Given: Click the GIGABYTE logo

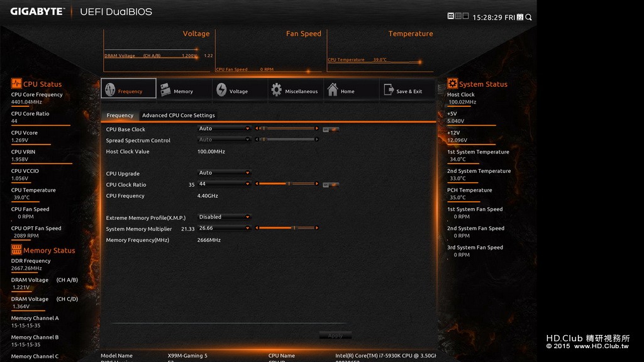Looking at the screenshot, I should pos(37,11).
